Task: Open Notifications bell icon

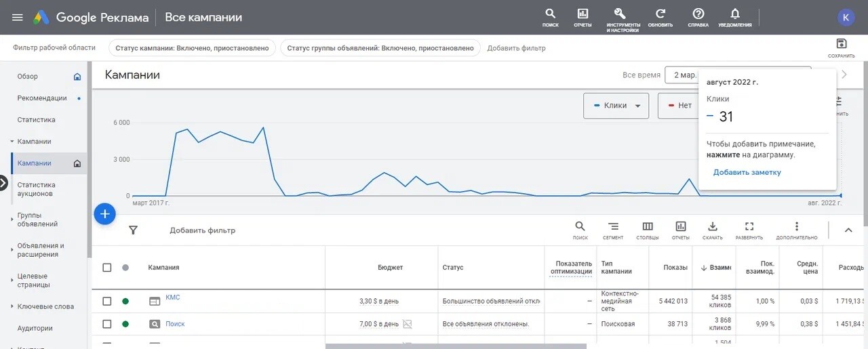Action: point(734,14)
